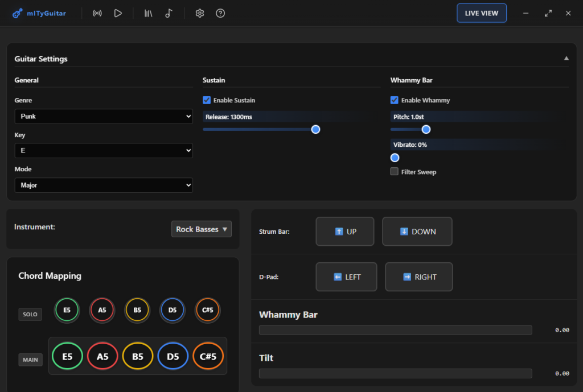Click the music note icon
Screen dimensions: 583x392
coord(169,13)
